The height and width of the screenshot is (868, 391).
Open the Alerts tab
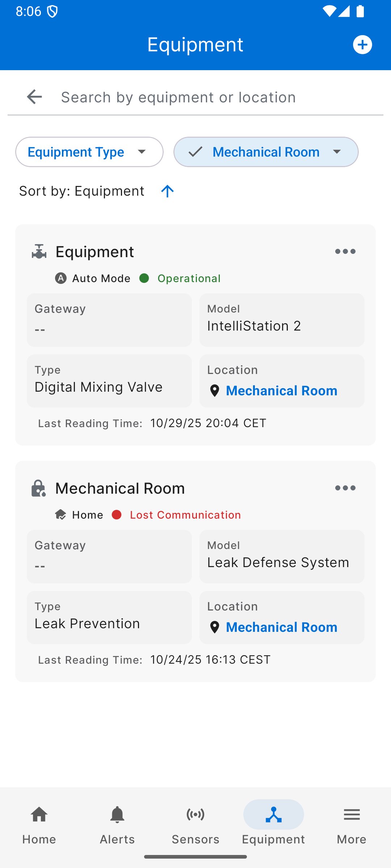pyautogui.click(x=117, y=822)
